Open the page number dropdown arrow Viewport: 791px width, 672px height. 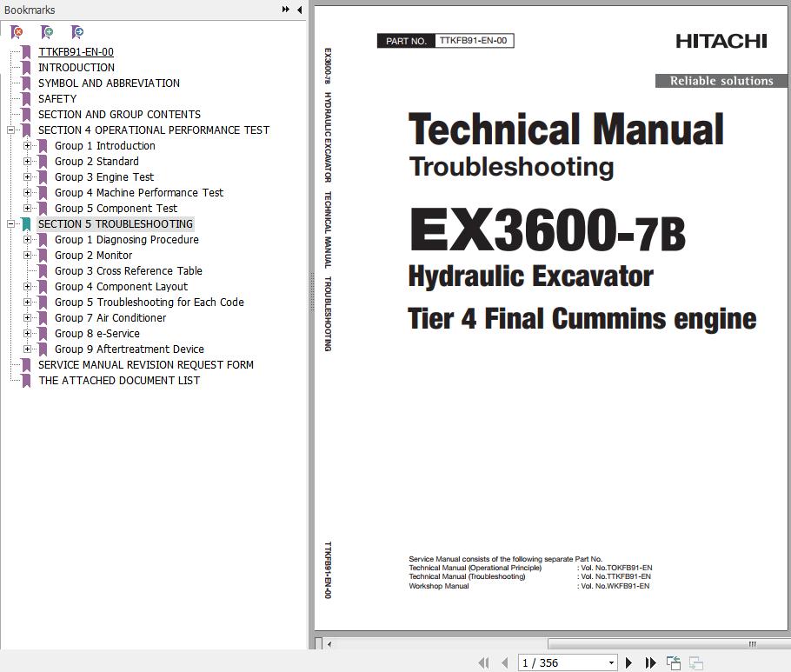click(x=611, y=663)
